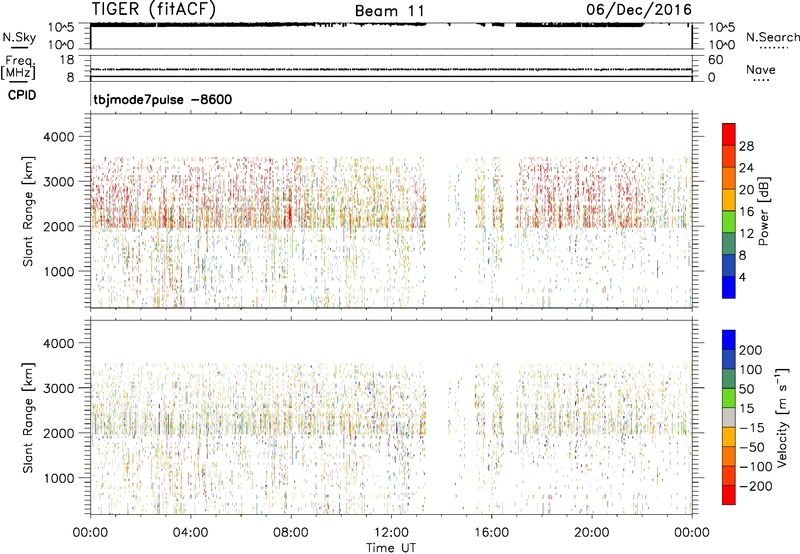Viewport: 800px width, 554px height.
Task: Click the solid line sample under N.Sky
Action: click(x=19, y=47)
